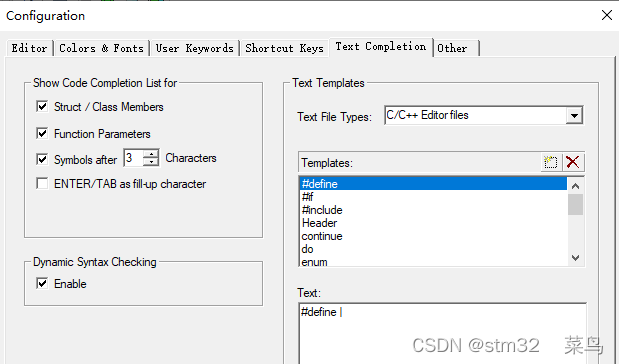Toggle Symbols after Characters checkbox

click(42, 159)
